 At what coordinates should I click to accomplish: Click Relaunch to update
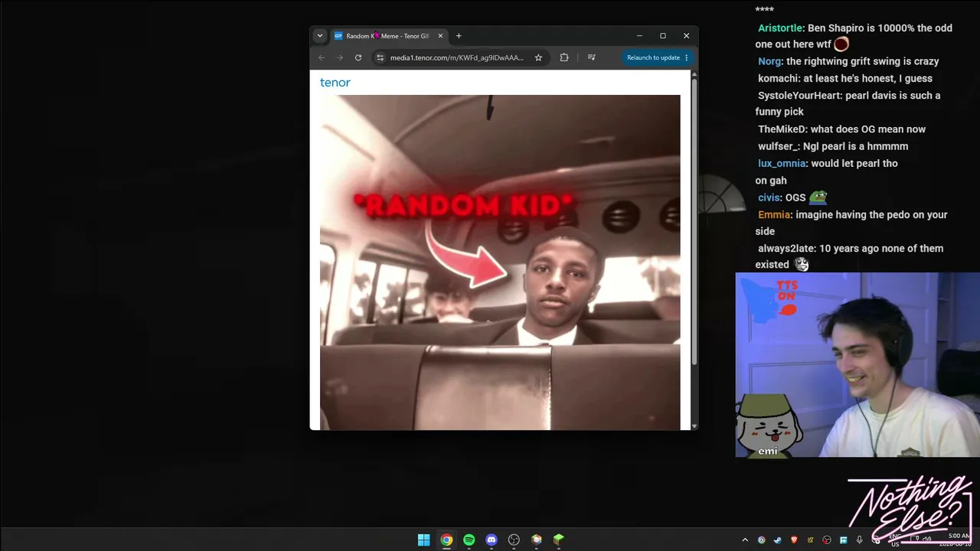pyautogui.click(x=653, y=57)
